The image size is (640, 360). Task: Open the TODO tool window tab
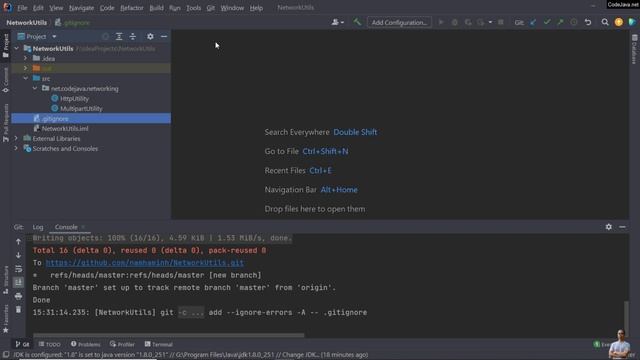[49, 344]
